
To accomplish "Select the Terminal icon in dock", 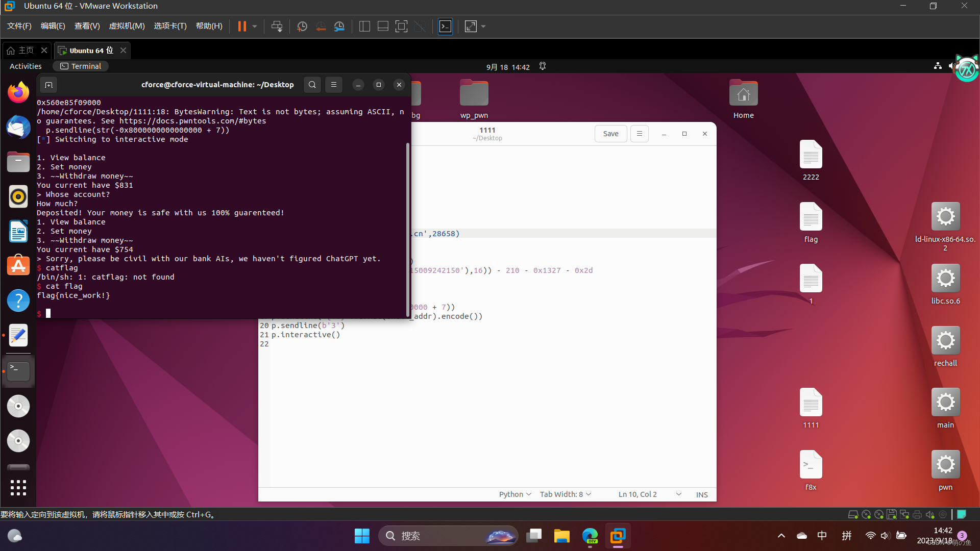I will [18, 371].
